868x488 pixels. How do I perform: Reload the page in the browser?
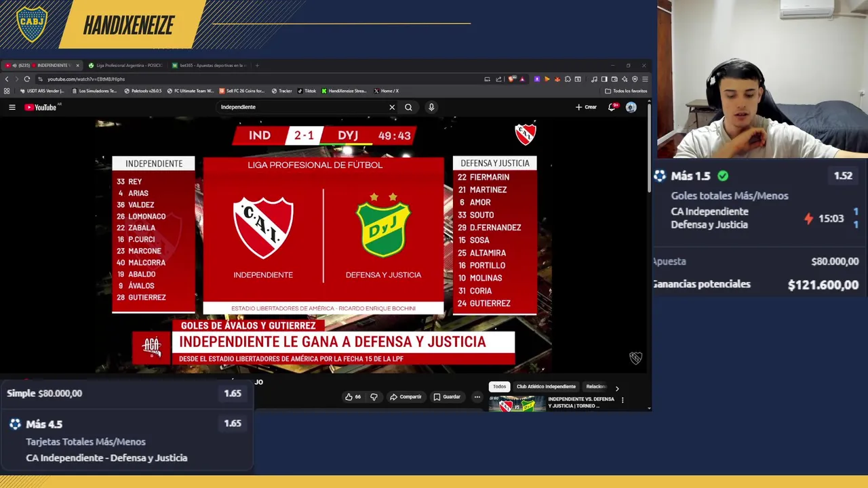click(x=27, y=79)
